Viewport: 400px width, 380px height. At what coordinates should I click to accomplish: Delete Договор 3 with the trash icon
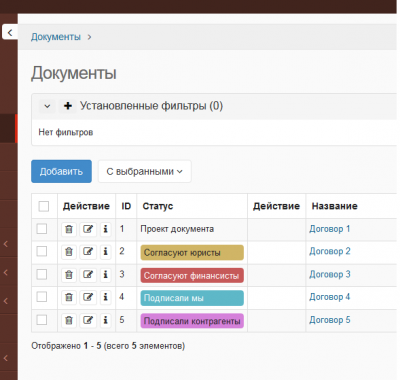[69, 275]
